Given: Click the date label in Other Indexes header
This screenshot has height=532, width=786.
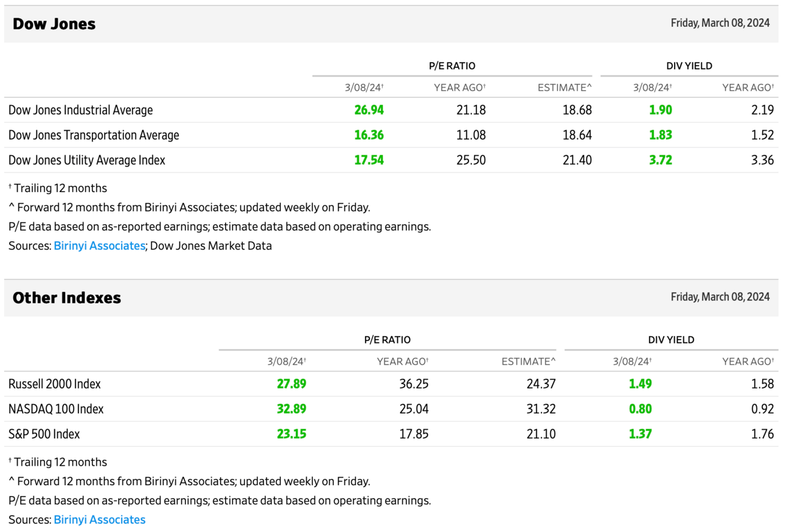Looking at the screenshot, I should (720, 297).
